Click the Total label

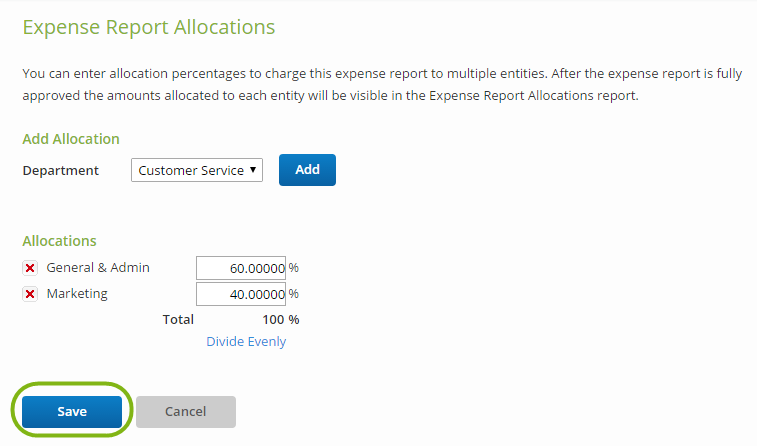178,320
